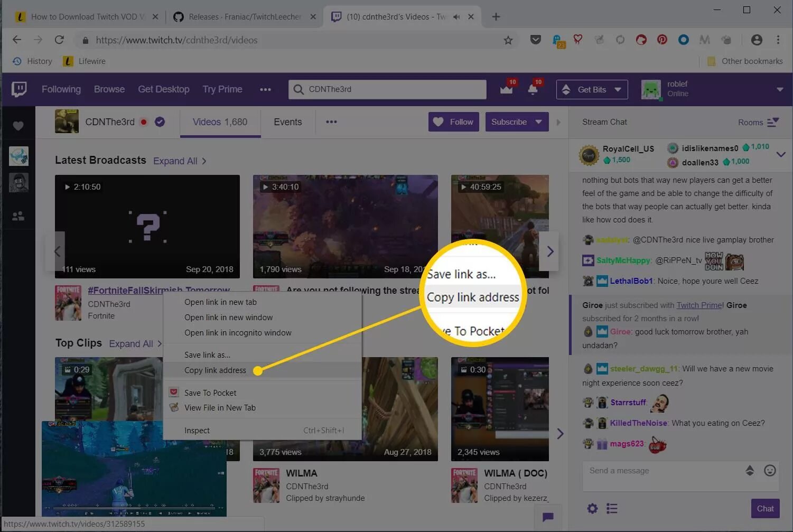Open more navigation options ellipsis in Twitch header
Viewport: 793px width, 532px height.
(x=265, y=89)
